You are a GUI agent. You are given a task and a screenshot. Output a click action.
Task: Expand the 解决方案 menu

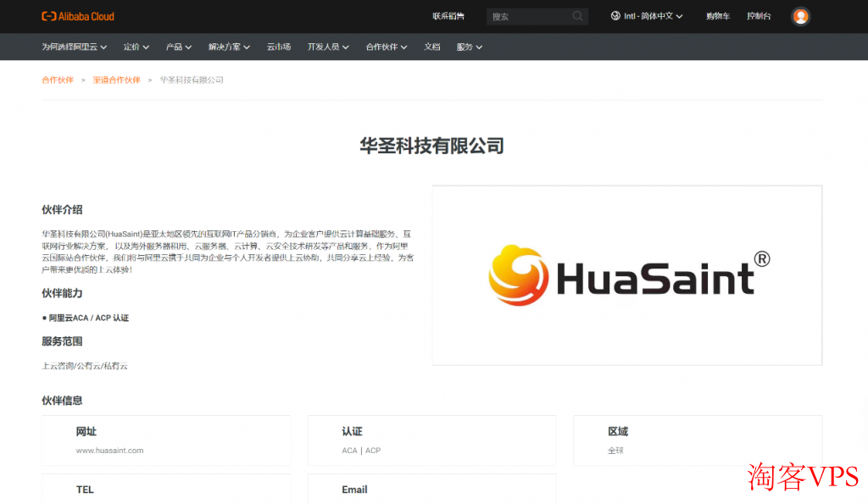[x=229, y=47]
